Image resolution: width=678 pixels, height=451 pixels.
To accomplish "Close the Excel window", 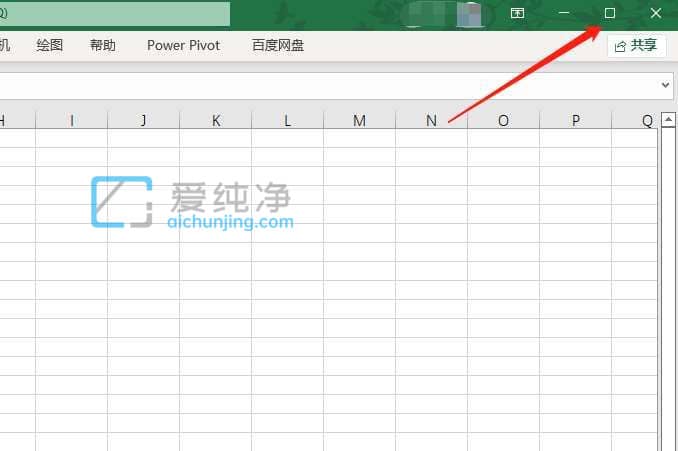I will 656,13.
